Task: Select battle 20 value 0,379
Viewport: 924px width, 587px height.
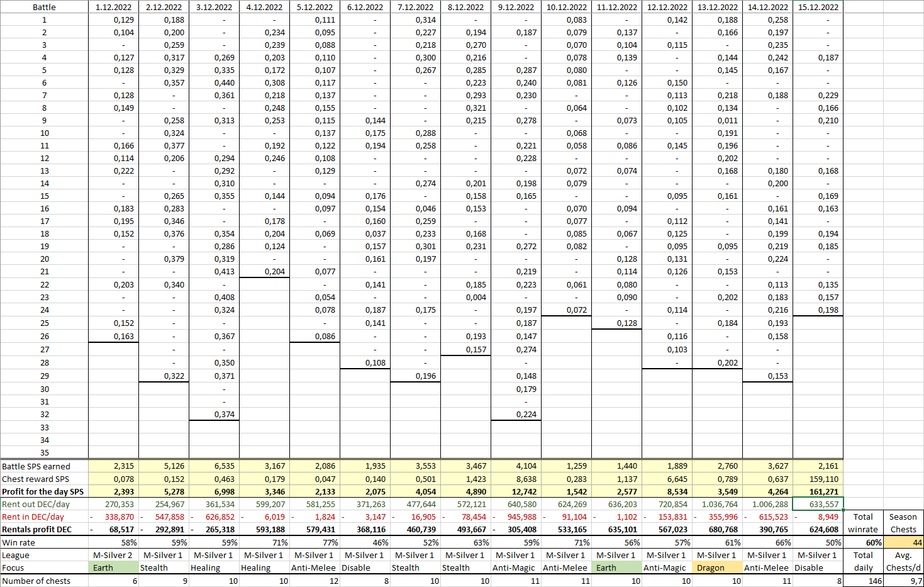Action: [164, 259]
